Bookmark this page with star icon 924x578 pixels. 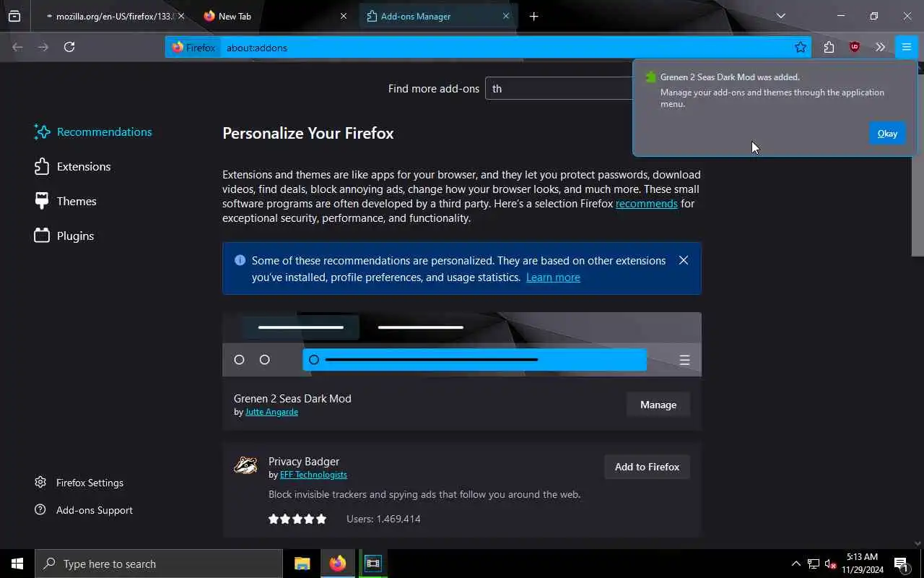tap(801, 48)
